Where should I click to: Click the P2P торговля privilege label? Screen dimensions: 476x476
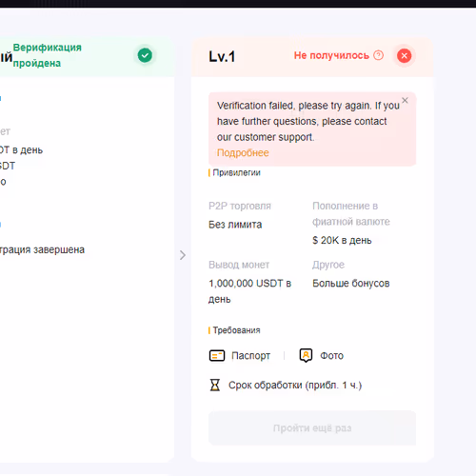click(x=240, y=206)
